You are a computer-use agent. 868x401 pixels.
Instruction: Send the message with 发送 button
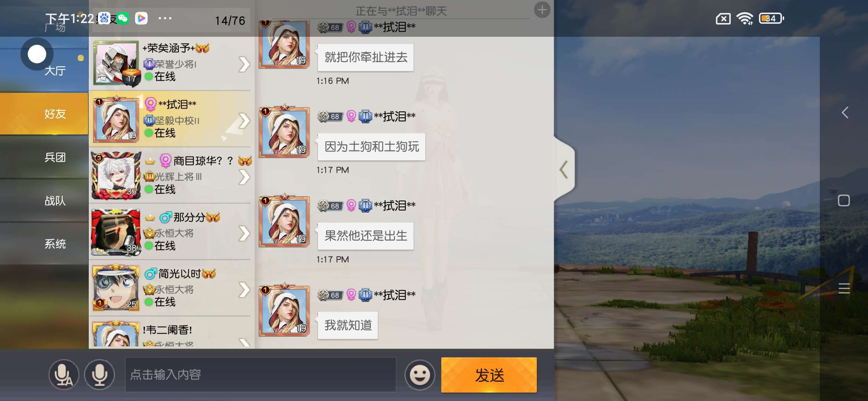(489, 375)
